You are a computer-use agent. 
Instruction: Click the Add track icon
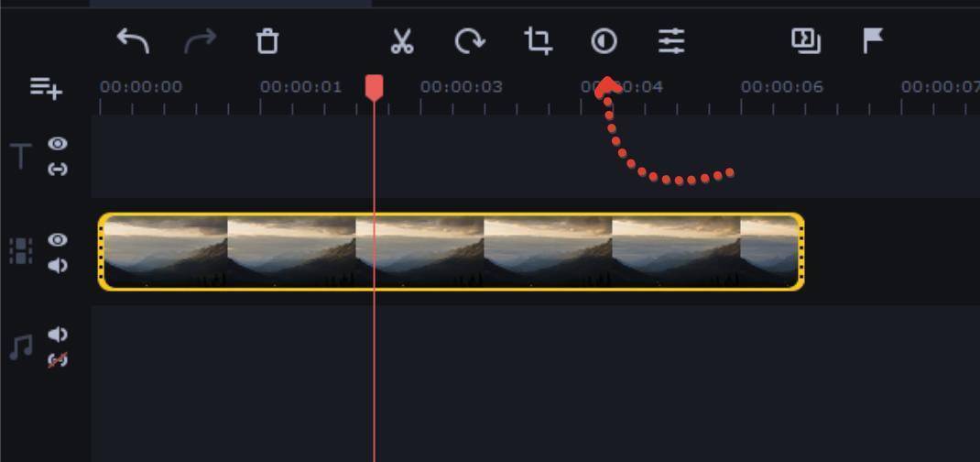[x=46, y=88]
